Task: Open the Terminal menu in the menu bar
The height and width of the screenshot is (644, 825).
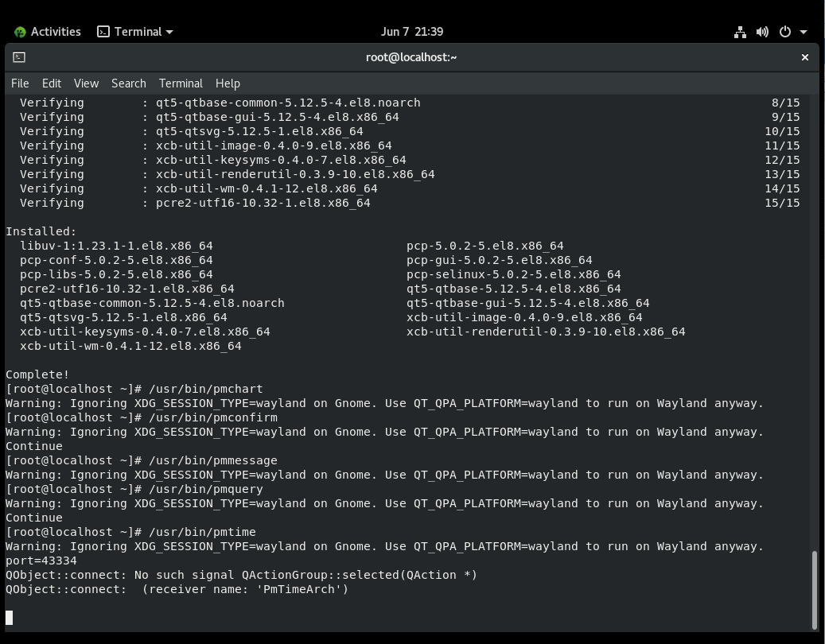Action: pos(181,83)
